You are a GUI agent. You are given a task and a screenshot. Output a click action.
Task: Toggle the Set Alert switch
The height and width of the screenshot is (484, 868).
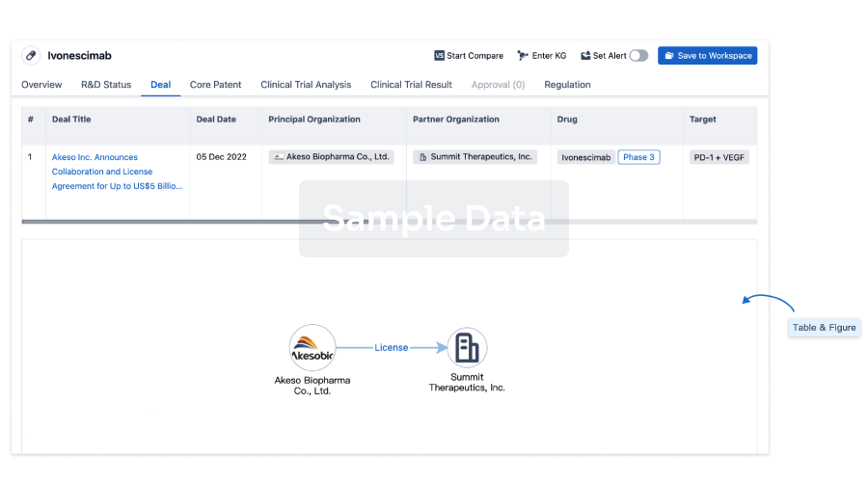point(638,56)
